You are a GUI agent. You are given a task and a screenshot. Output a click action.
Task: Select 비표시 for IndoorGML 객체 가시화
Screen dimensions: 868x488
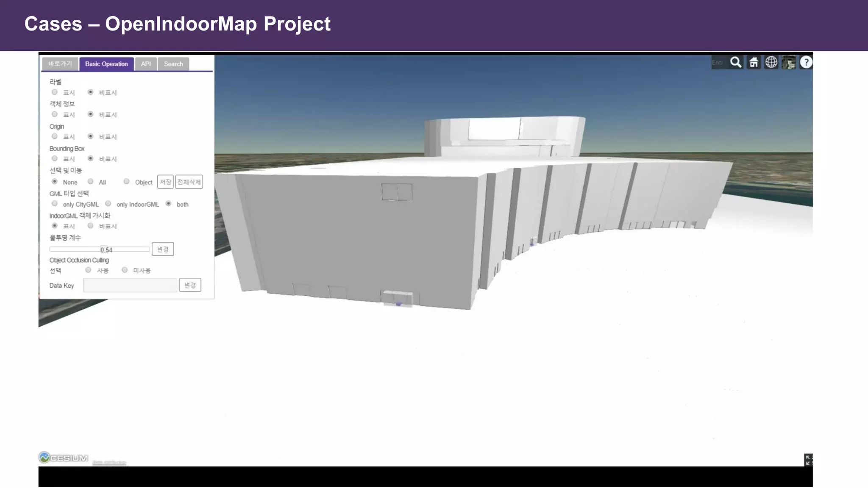tap(90, 225)
